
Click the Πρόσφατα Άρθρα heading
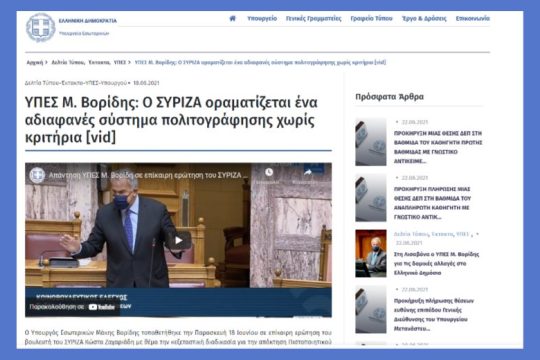coord(389,97)
